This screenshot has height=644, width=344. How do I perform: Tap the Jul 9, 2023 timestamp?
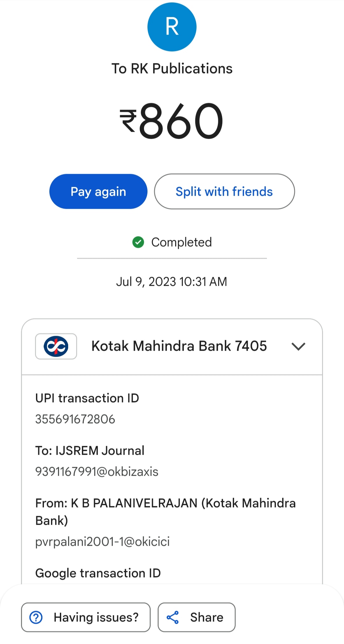[172, 282]
